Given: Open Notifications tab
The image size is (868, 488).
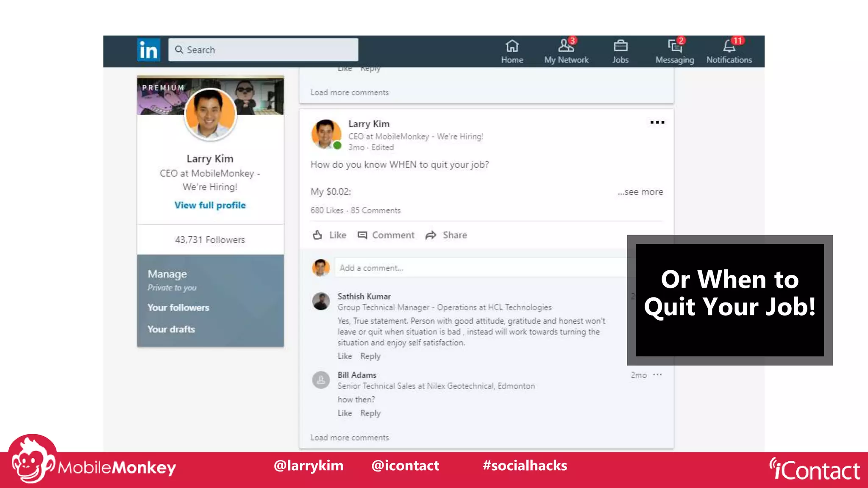Looking at the screenshot, I should coord(729,51).
